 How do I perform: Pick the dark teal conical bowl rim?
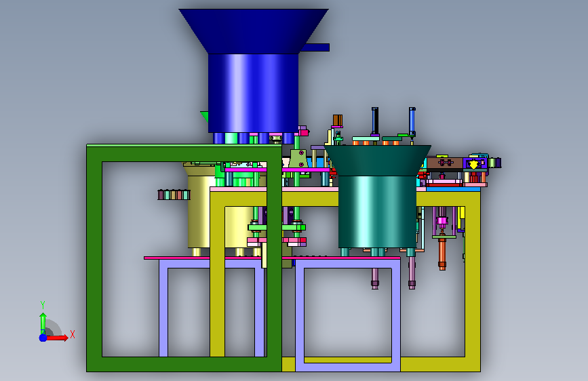coord(377,161)
